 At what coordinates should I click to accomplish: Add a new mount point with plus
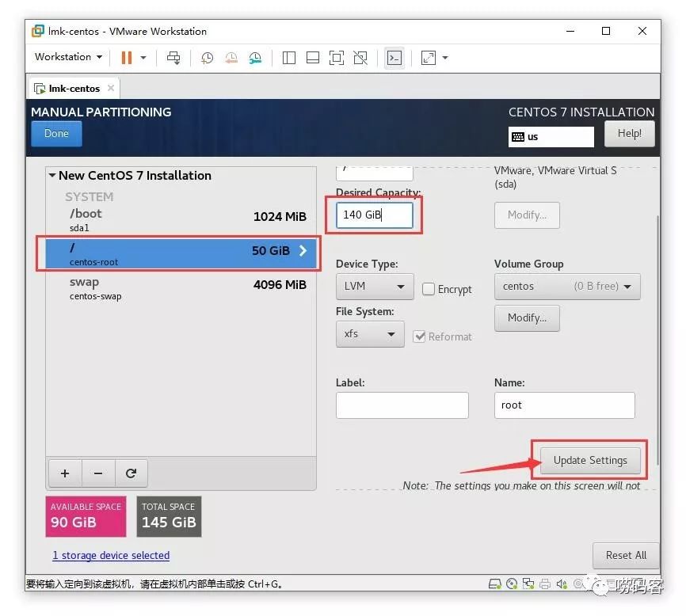point(65,473)
